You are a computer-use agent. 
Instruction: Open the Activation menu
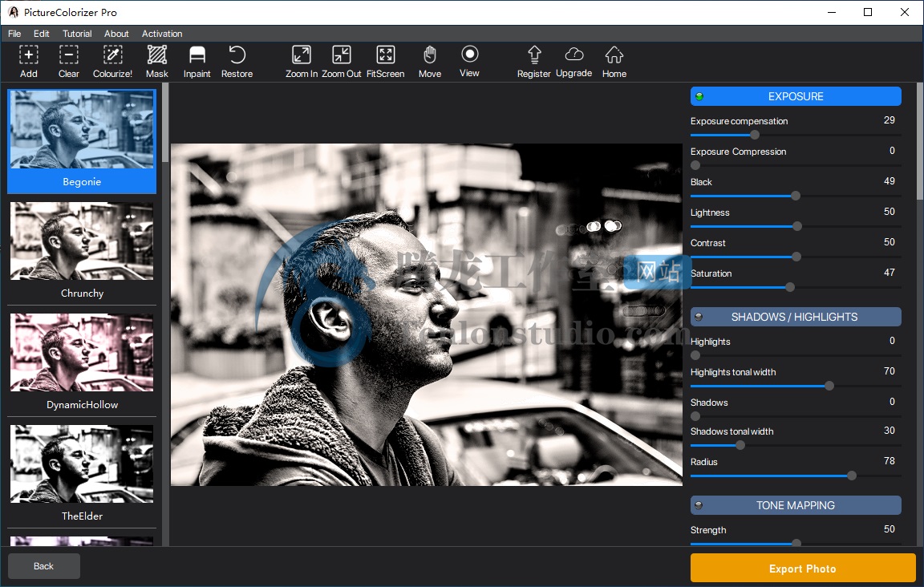(x=162, y=34)
